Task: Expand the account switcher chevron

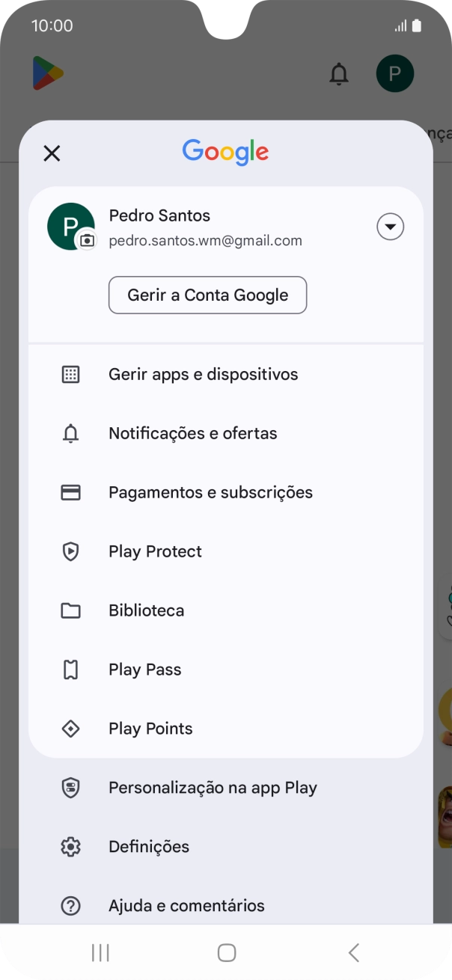Action: pyautogui.click(x=390, y=226)
